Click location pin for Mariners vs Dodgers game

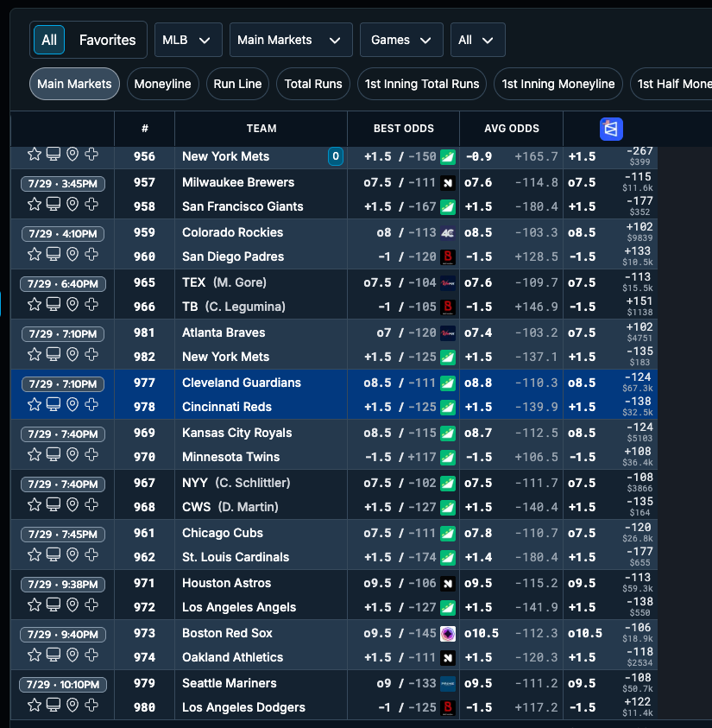72,706
